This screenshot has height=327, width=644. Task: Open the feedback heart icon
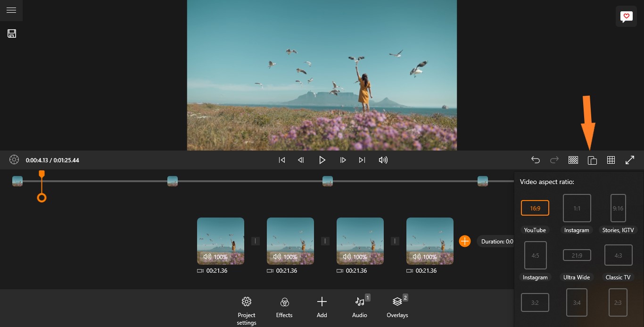(x=626, y=17)
